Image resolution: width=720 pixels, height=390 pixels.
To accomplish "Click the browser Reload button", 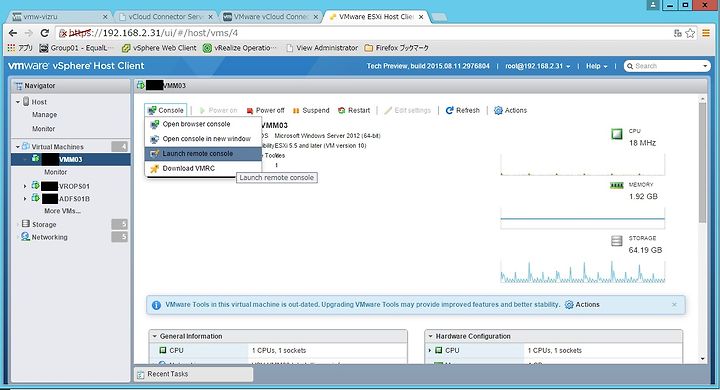I will click(x=45, y=33).
